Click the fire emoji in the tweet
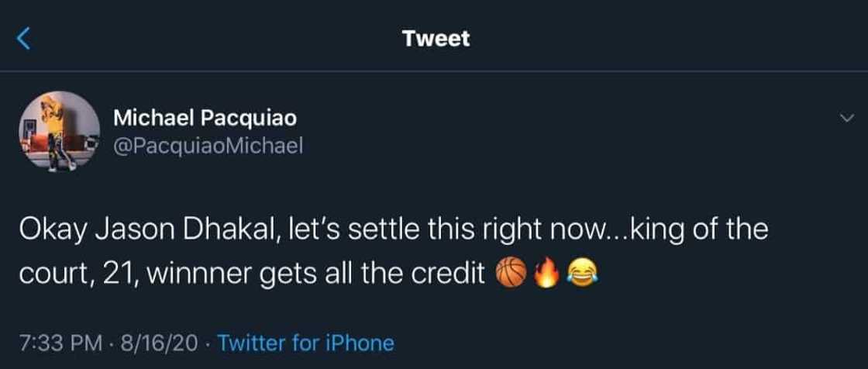868x369 pixels. tap(547, 271)
